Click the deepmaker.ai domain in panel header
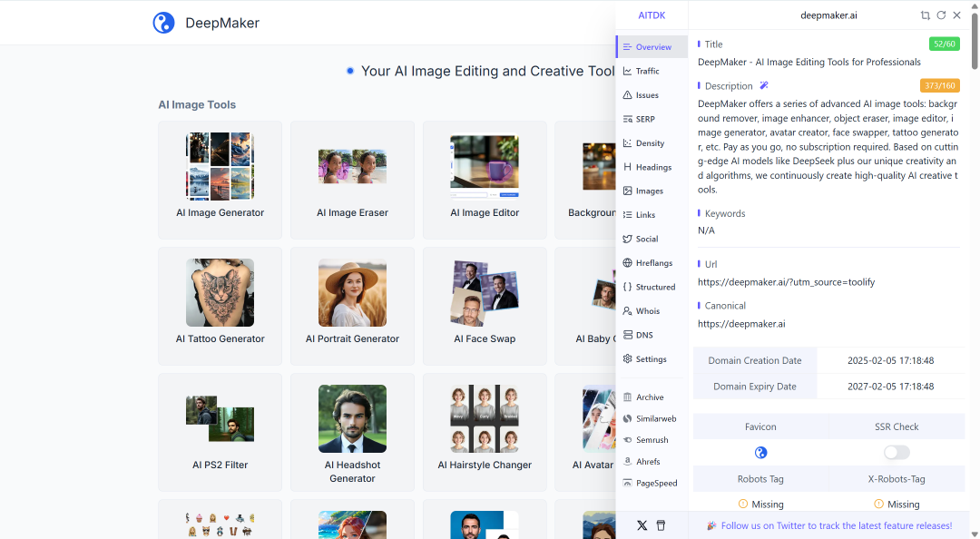 [828, 15]
